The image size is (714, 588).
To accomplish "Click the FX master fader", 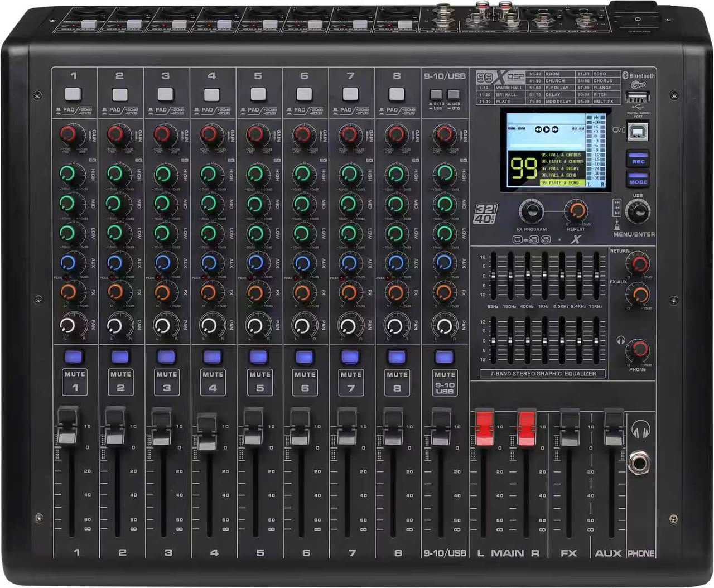I will coord(570,427).
